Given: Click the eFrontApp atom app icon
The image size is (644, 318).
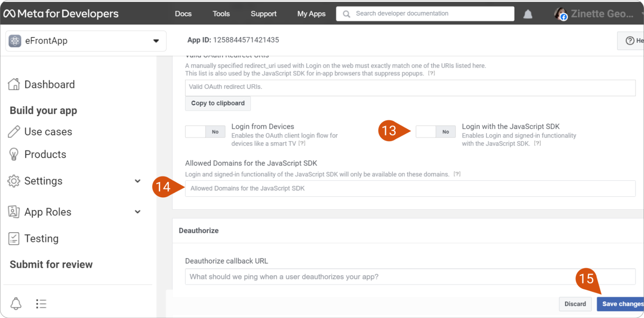Looking at the screenshot, I should tap(15, 41).
